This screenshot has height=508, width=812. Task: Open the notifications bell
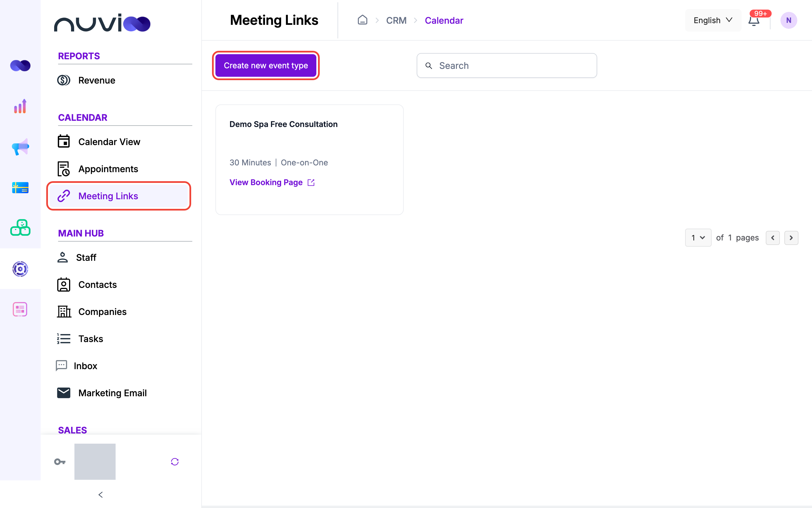tap(754, 21)
